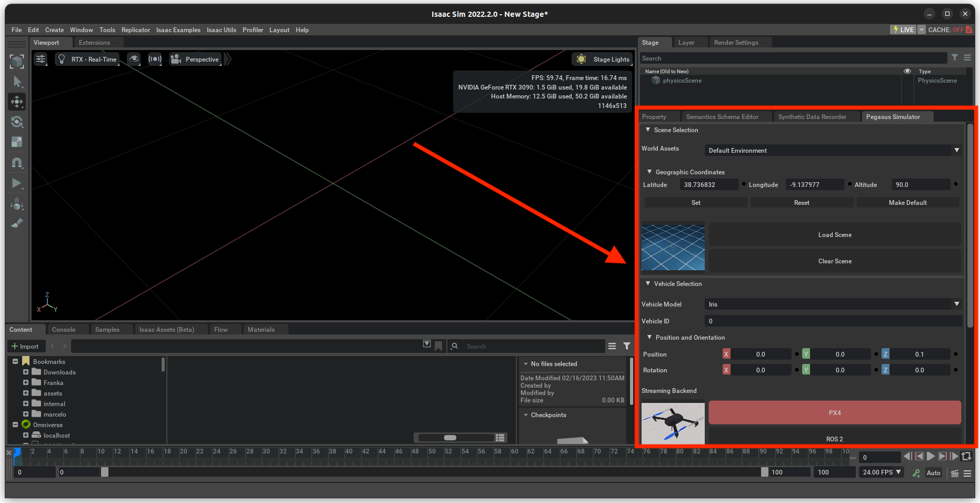
Task: Activate the Rotate gizmo tool
Action: tap(17, 122)
